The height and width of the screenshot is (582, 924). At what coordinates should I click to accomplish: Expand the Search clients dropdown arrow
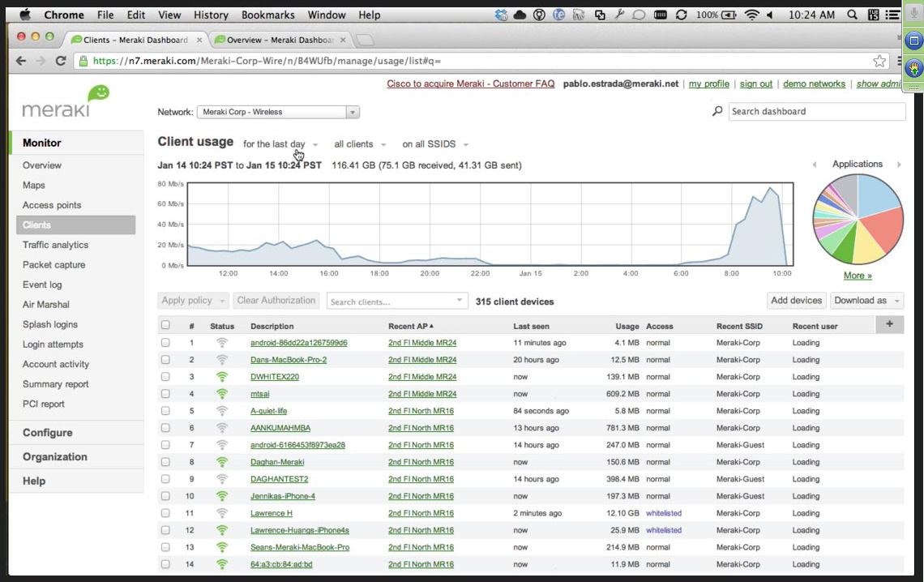click(459, 301)
